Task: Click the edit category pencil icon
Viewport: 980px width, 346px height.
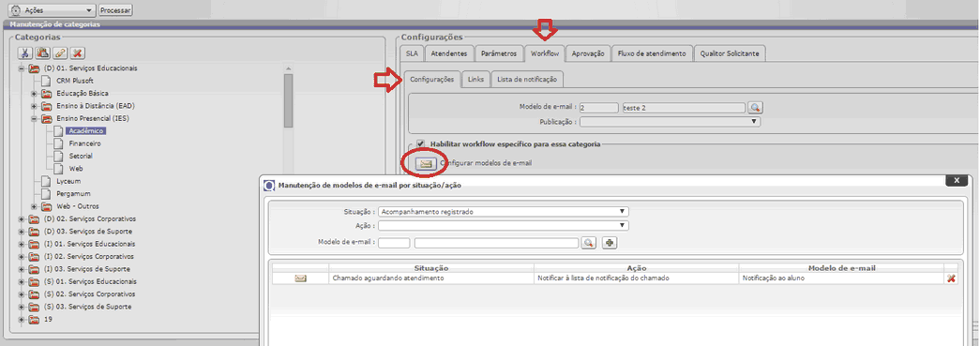Action: tap(60, 53)
